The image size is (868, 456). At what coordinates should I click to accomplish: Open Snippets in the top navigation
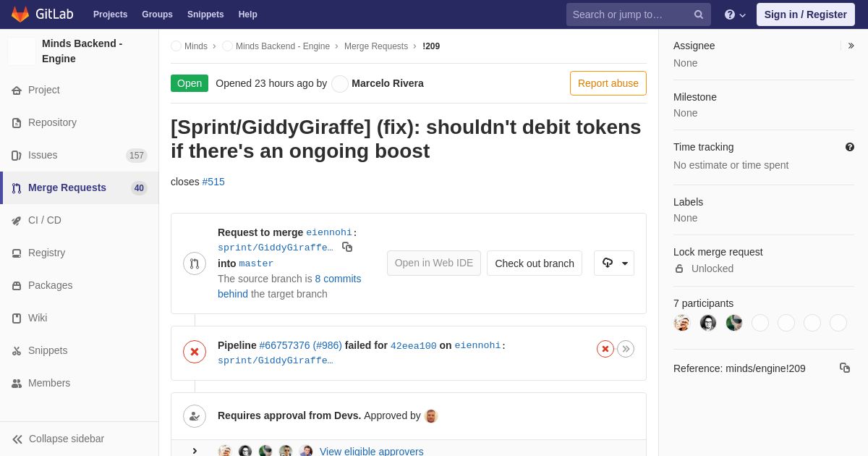pyautogui.click(x=205, y=14)
